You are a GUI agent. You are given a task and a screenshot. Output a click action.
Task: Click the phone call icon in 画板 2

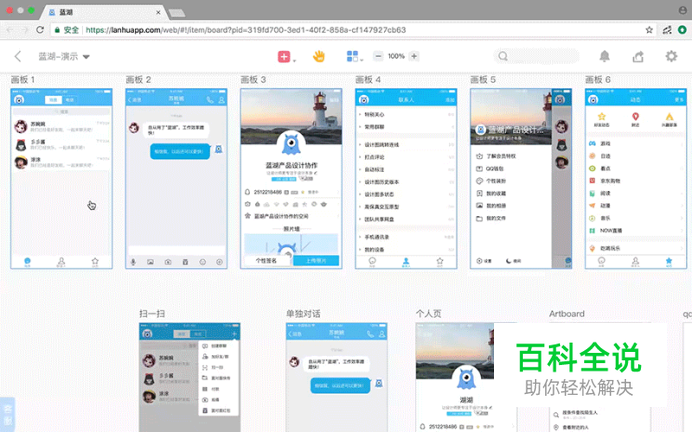click(x=210, y=100)
